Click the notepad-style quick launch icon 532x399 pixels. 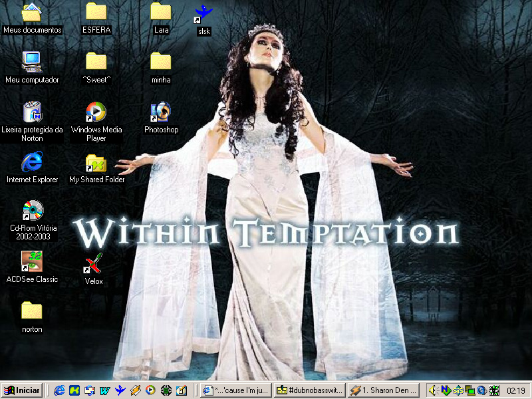tap(181, 390)
